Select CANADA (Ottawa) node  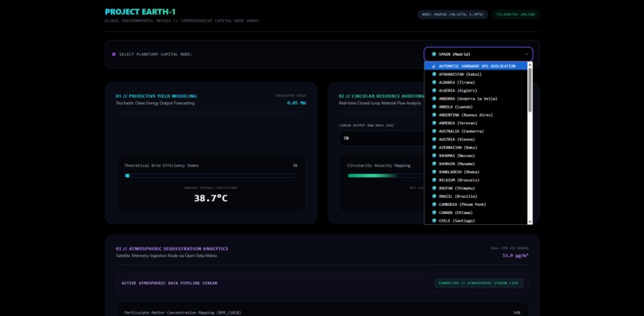tap(475, 212)
